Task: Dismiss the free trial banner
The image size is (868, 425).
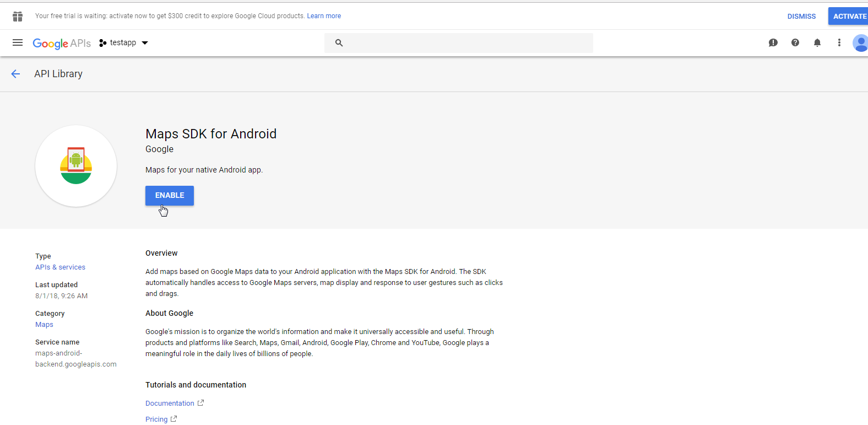Action: (801, 17)
